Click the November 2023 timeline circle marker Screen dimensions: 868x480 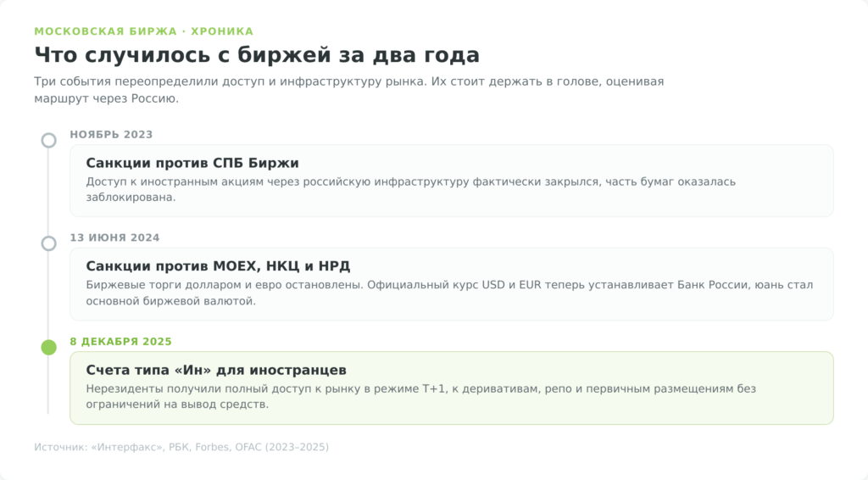(48, 141)
